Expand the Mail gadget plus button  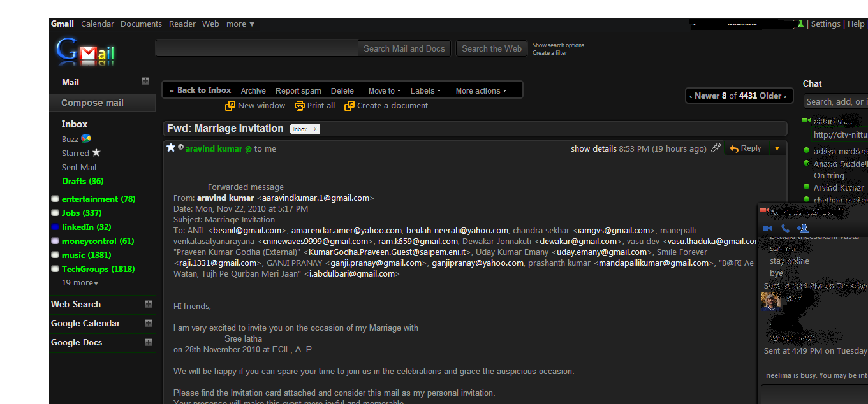145,81
